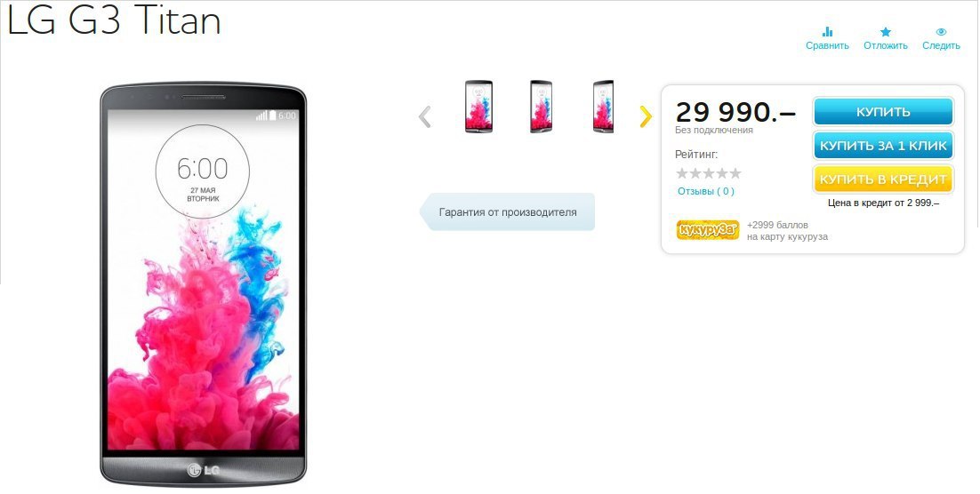Click the LG G3 Titan title
Image resolution: width=980 pixels, height=494 pixels.
coord(115,20)
